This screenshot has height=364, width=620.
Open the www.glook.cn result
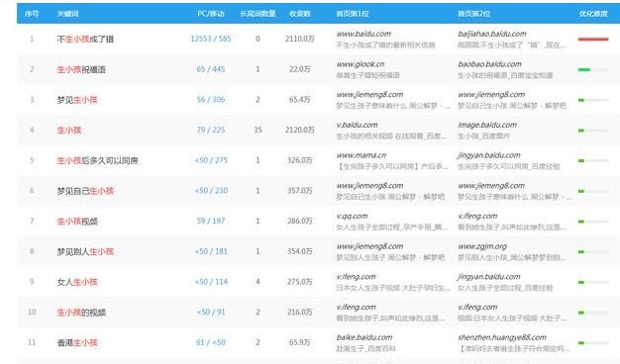click(361, 64)
